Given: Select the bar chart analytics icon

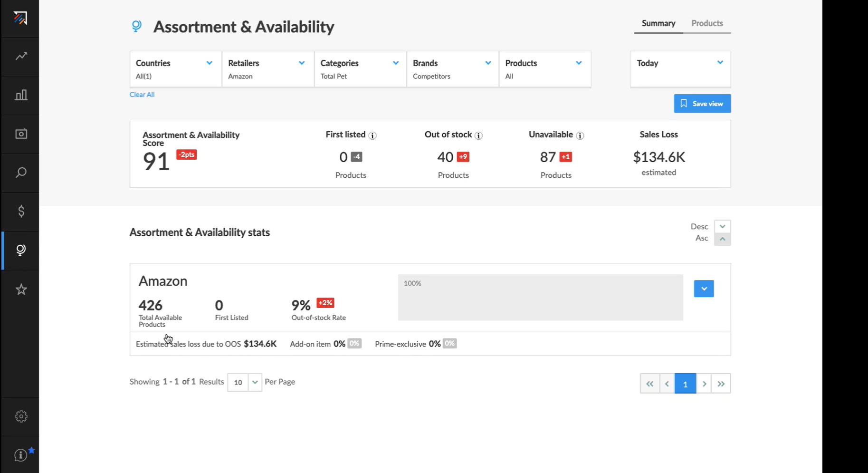Looking at the screenshot, I should pyautogui.click(x=20, y=95).
